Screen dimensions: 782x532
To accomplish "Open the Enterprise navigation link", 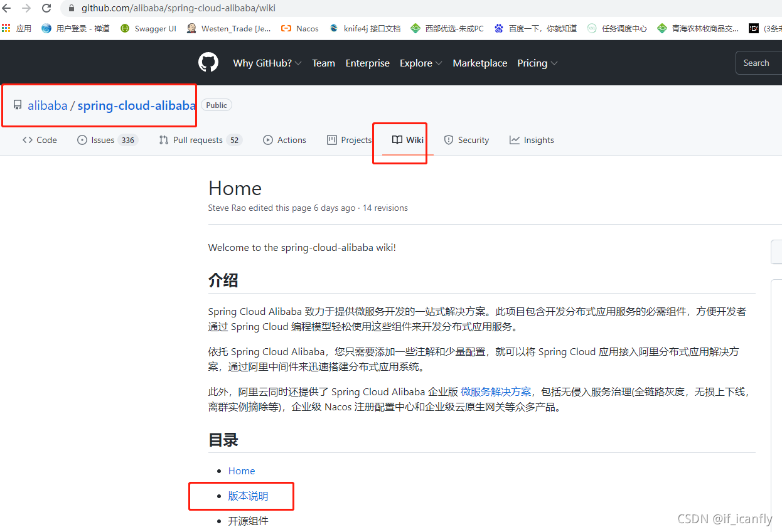I will 368,63.
